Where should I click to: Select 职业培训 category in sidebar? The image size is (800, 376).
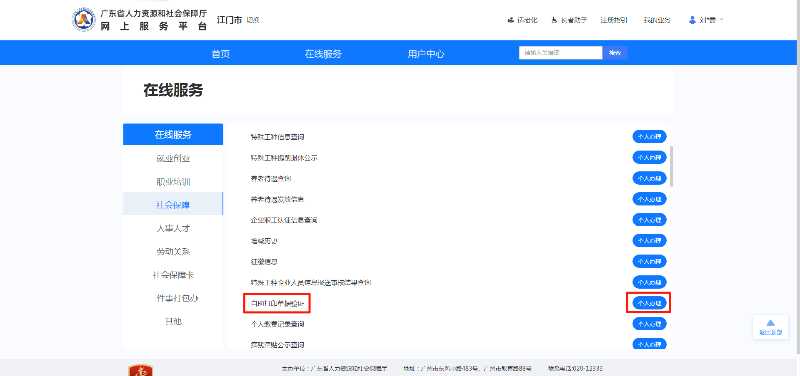point(173,182)
